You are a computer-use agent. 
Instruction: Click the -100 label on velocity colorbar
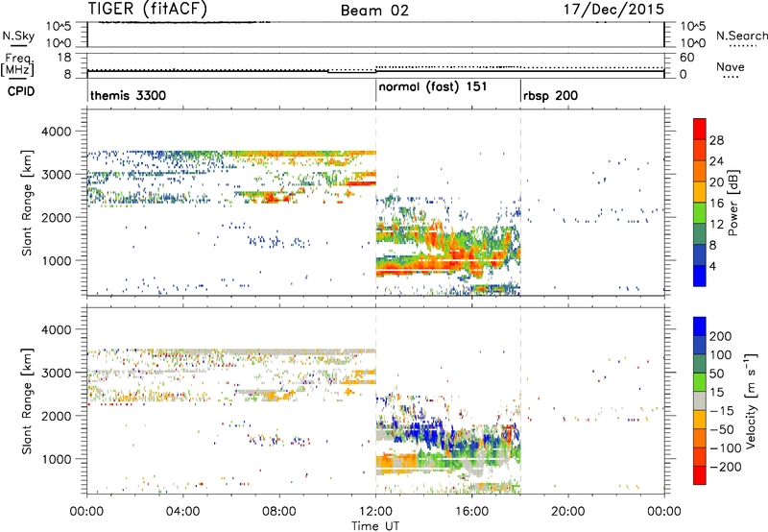[x=726, y=448]
